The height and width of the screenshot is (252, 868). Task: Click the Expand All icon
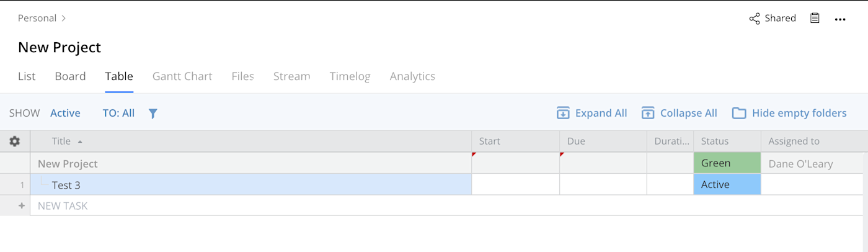pyautogui.click(x=563, y=113)
